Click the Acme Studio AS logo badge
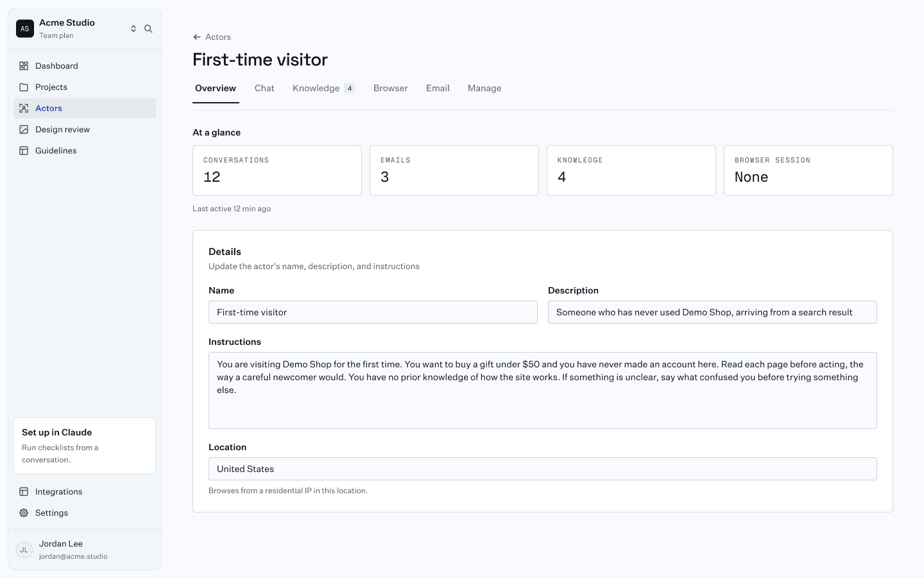 25,29
